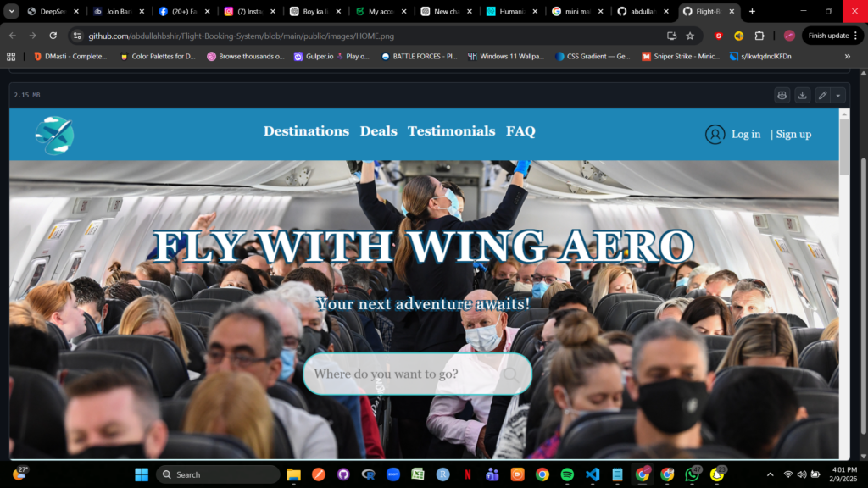The image size is (868, 488).
Task: Reload the current GitHub page
Action: (x=53, y=36)
